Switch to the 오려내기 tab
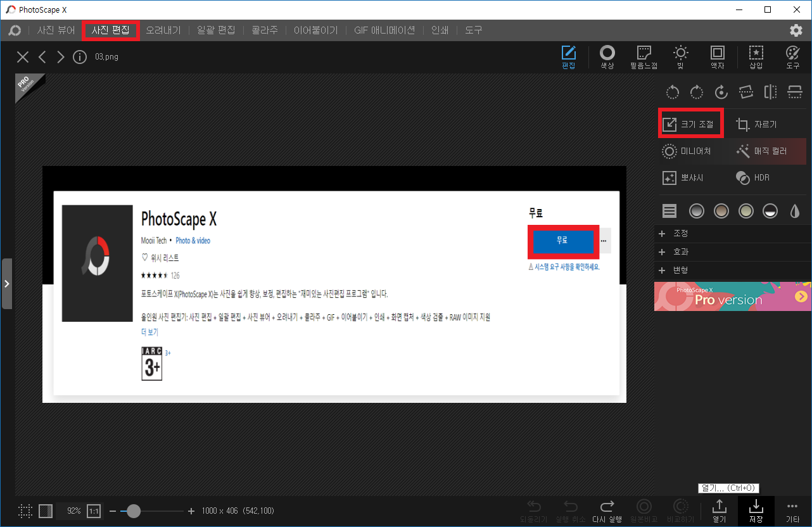This screenshot has width=812, height=527. (x=163, y=30)
